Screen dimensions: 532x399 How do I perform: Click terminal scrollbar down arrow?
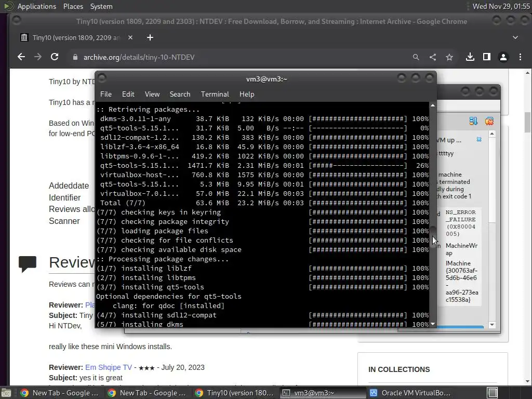[433, 324]
